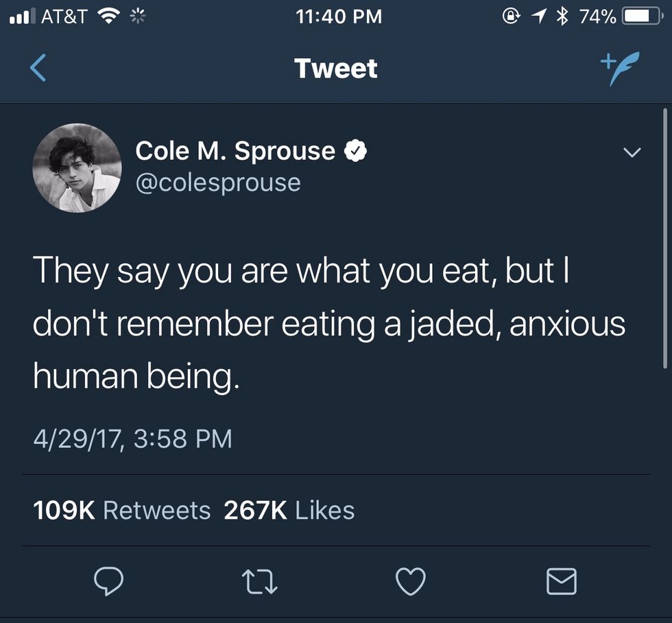Open Cole M. Sprouse's profile picture
The width and height of the screenshot is (672, 623).
coord(77,167)
